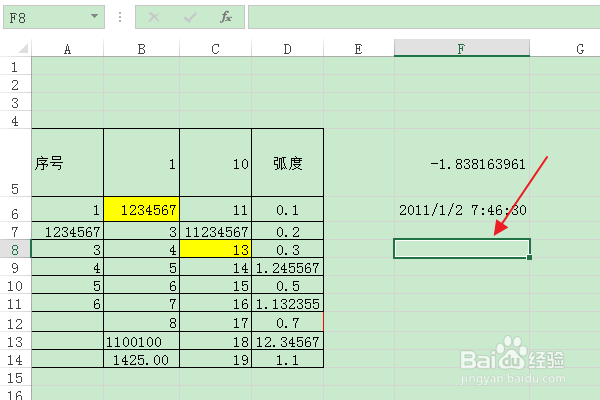This screenshot has width=600, height=400.
Task: Select row 12 header
Action: coord(15,322)
